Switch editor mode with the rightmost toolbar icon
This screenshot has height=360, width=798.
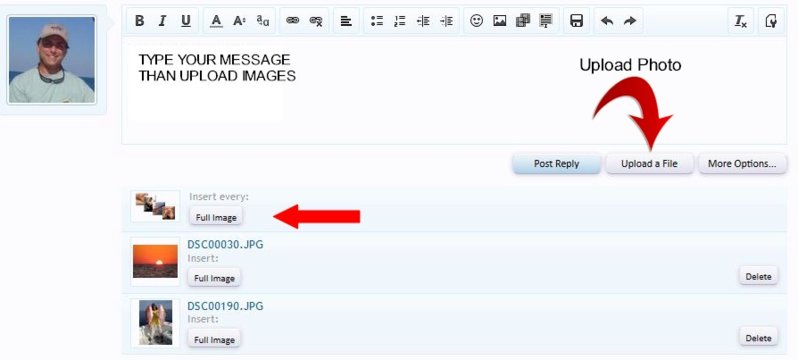click(x=771, y=21)
